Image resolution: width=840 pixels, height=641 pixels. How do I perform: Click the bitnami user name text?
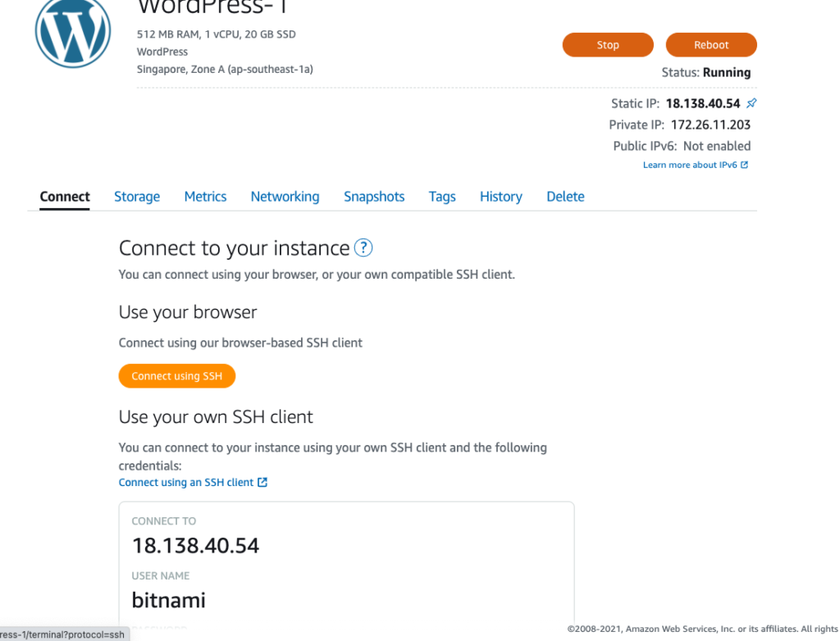(169, 600)
